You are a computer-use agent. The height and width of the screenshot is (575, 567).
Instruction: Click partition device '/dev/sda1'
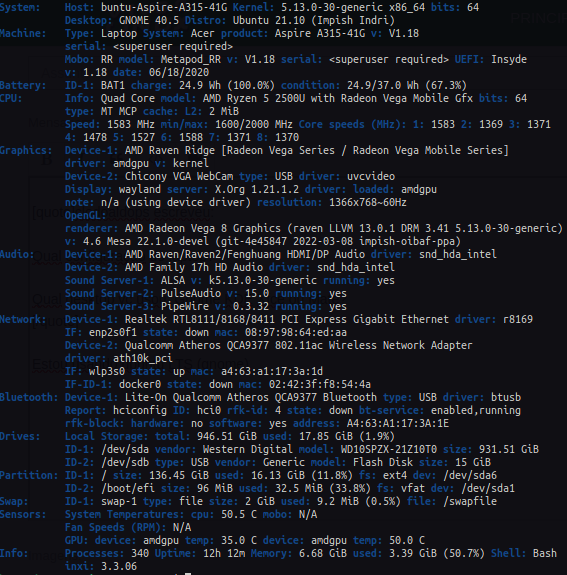488,489
